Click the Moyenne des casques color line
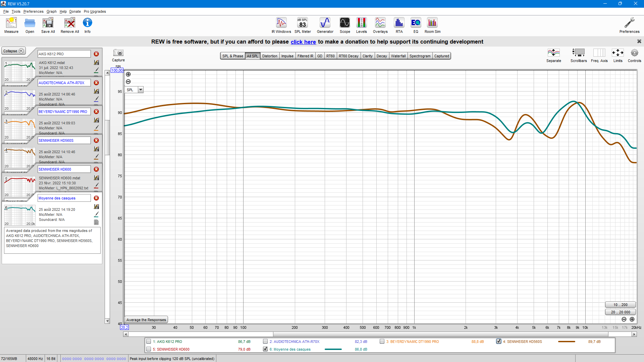 click(x=333, y=349)
